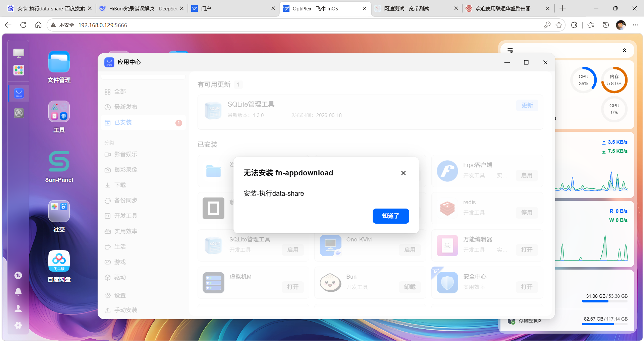Click the 知道了 button

coord(391,216)
